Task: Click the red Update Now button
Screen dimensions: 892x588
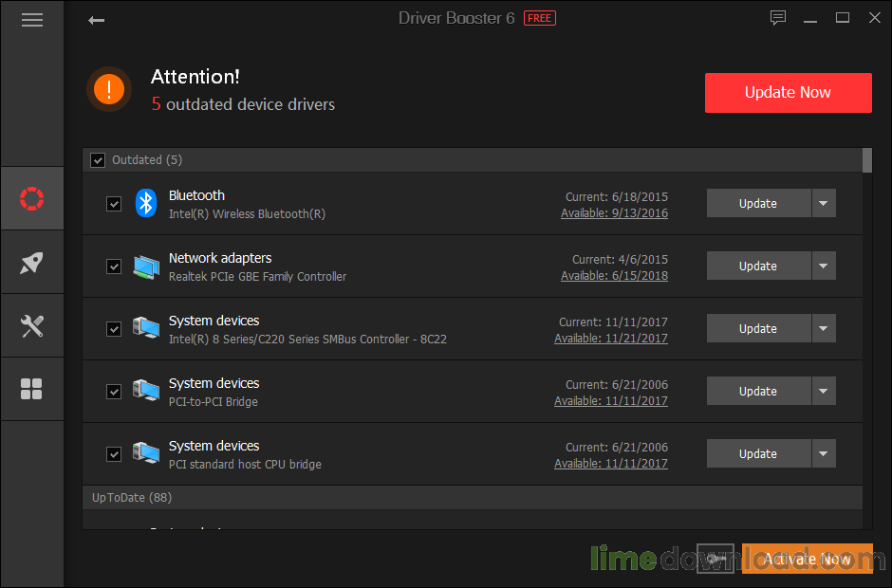Action: click(788, 93)
